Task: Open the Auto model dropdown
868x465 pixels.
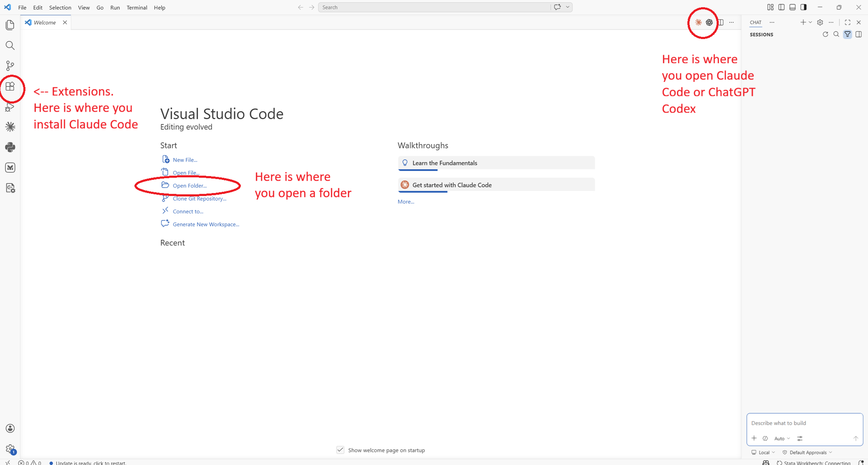Action: 781,439
